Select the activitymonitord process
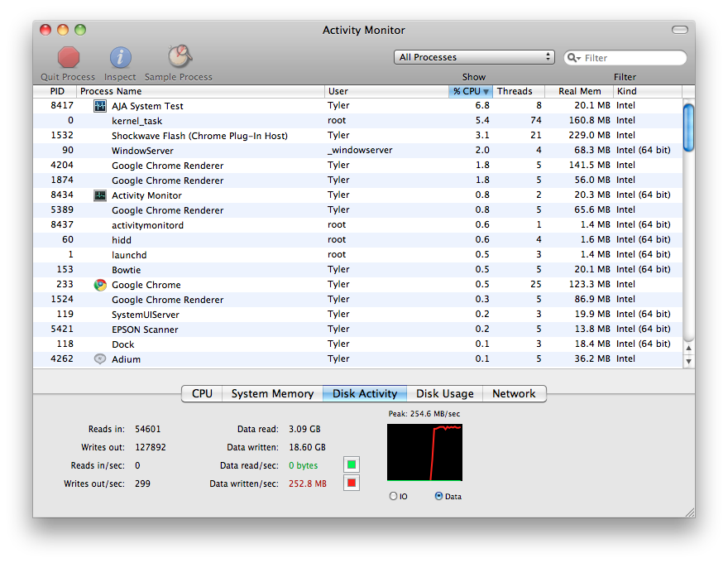Image resolution: width=728 pixels, height=563 pixels. click(357, 225)
